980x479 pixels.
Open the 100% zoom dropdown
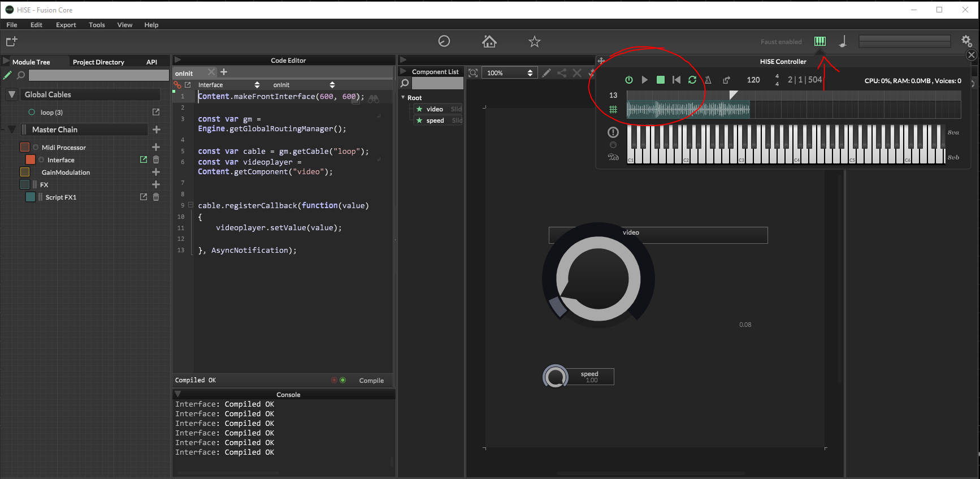coord(510,72)
